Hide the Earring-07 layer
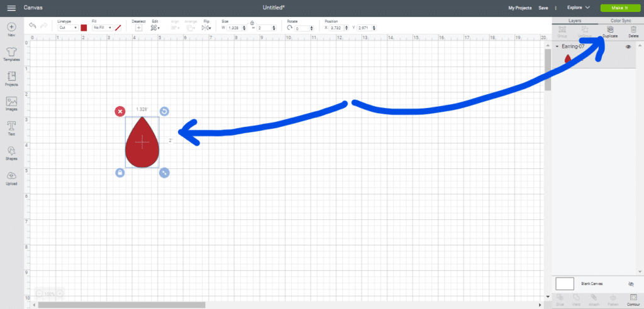Image resolution: width=644 pixels, height=309 pixels. 628,47
